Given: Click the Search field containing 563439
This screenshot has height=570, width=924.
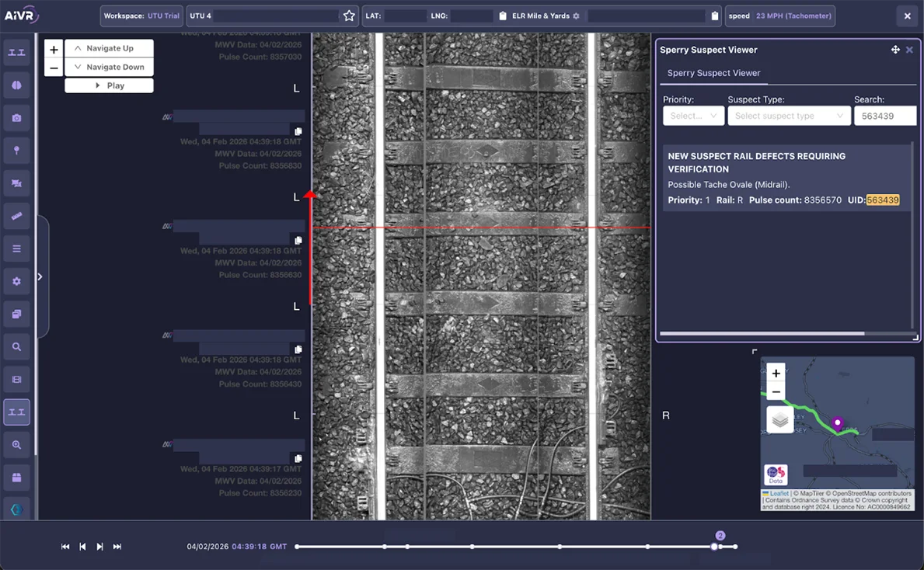Looking at the screenshot, I should (884, 116).
